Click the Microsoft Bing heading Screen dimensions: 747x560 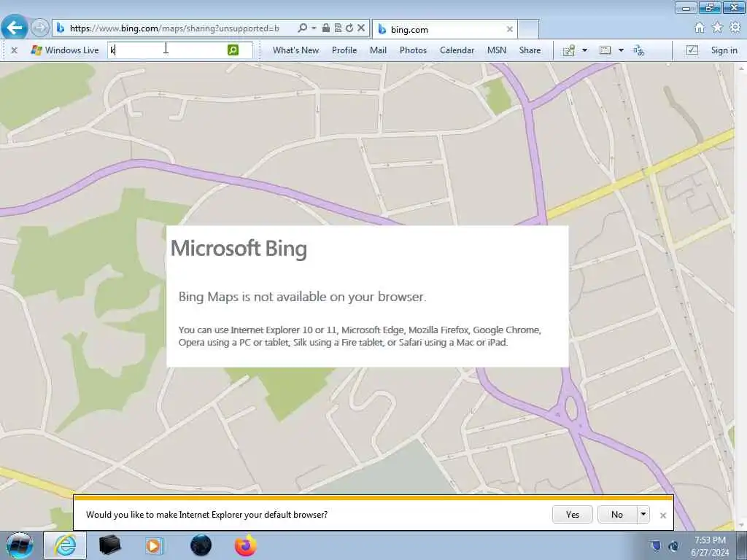239,249
